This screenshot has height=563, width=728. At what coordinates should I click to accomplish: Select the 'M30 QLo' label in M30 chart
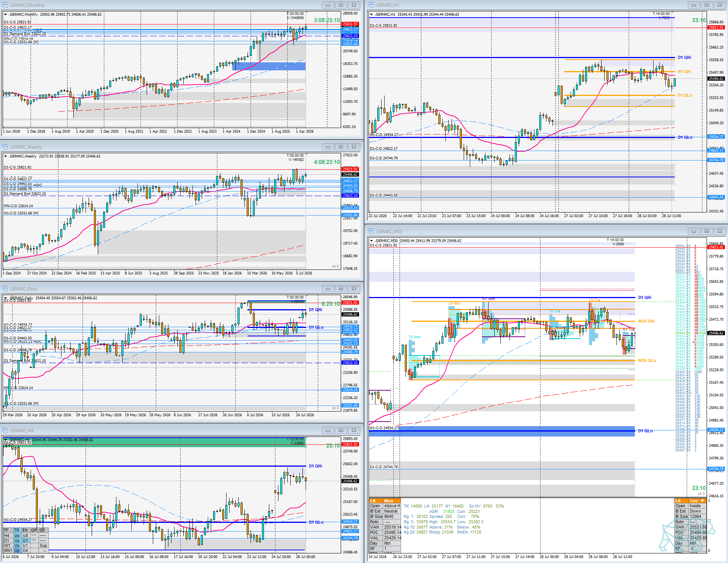coord(647,361)
